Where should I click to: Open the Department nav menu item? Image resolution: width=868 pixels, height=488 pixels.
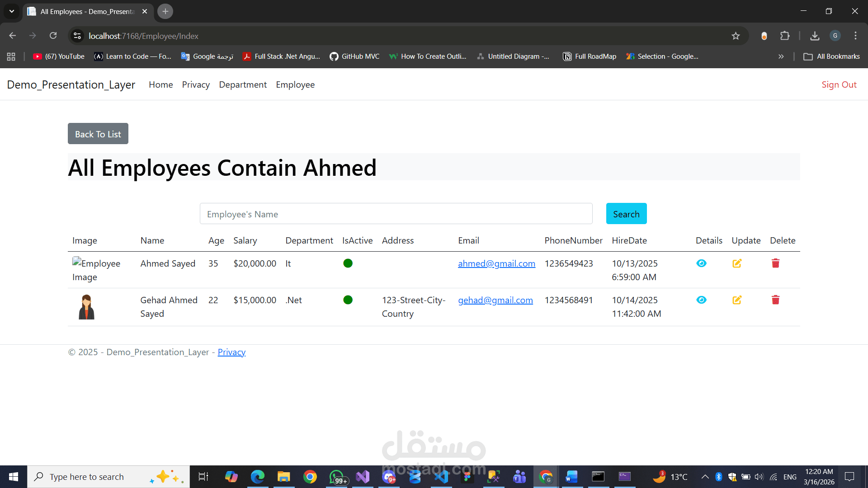243,84
